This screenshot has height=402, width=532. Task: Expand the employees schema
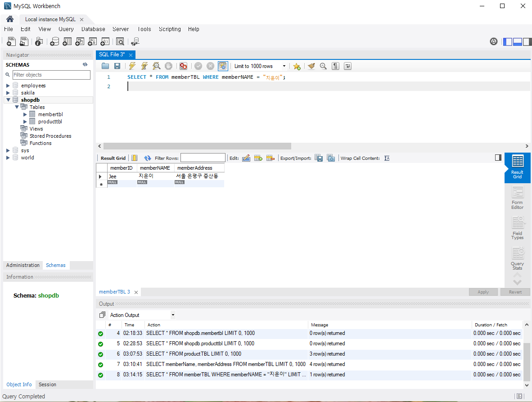tap(8, 86)
